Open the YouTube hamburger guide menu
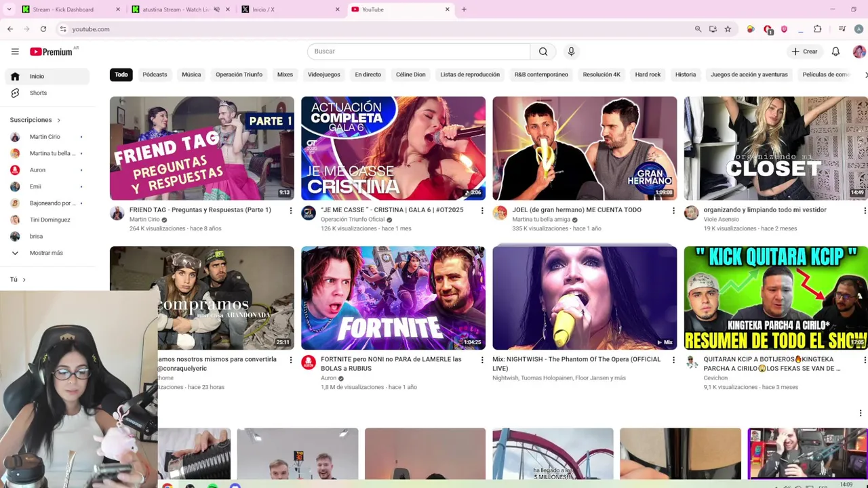 [15, 52]
